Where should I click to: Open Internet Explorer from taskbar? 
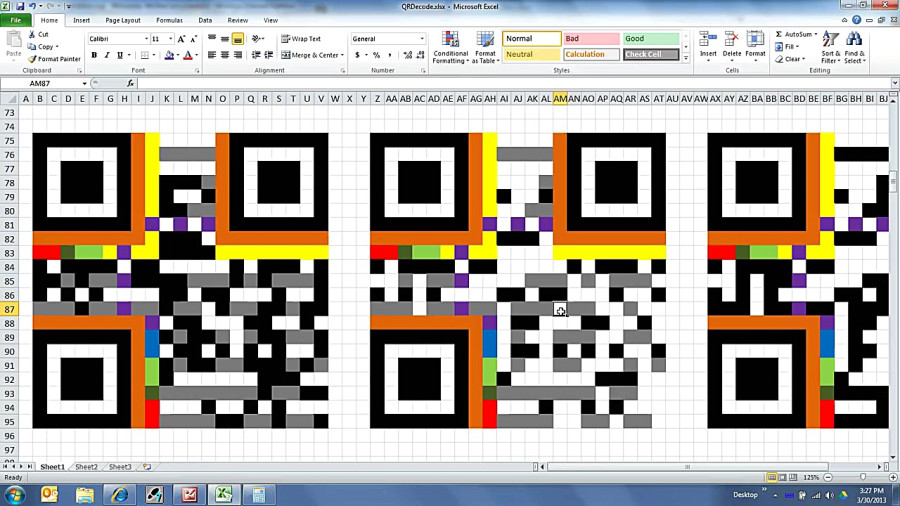(x=119, y=495)
